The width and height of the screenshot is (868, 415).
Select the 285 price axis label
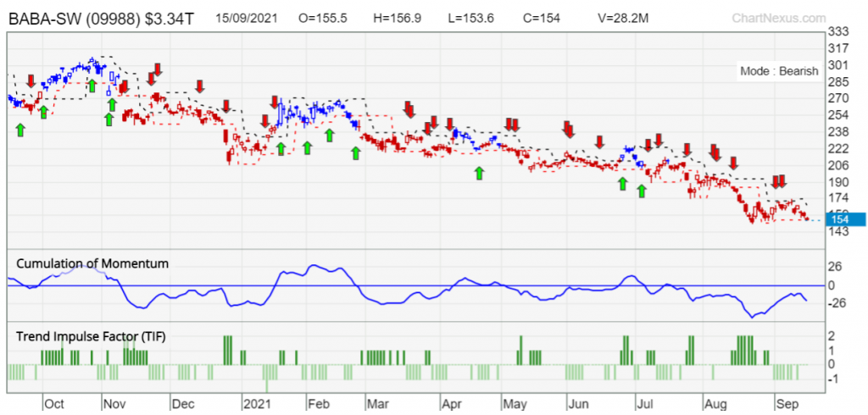point(837,82)
